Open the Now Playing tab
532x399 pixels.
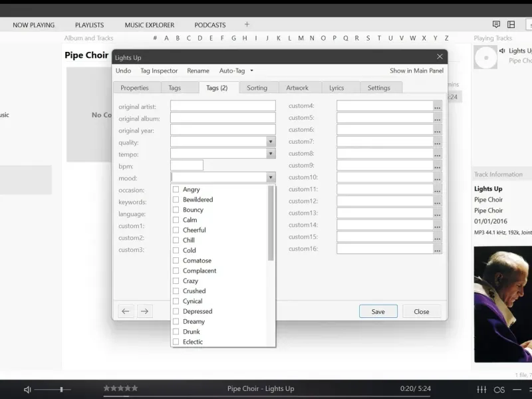tap(34, 25)
